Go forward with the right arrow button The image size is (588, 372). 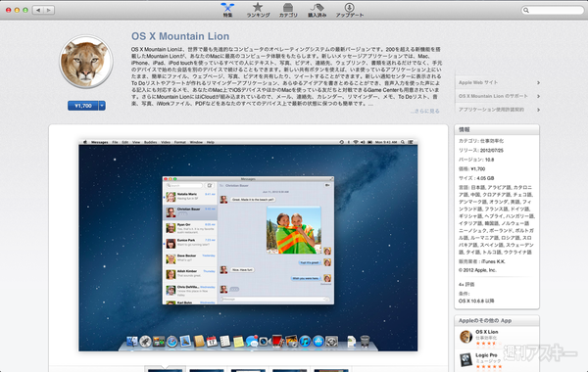(x=49, y=10)
